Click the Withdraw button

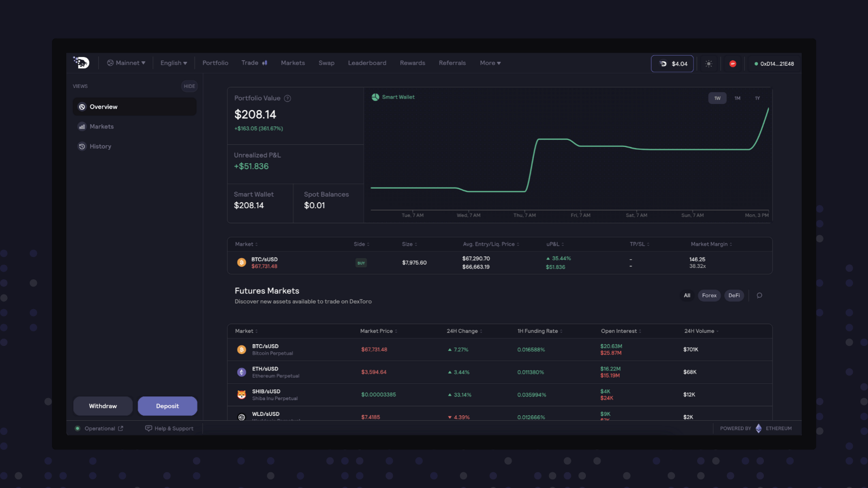pos(103,406)
